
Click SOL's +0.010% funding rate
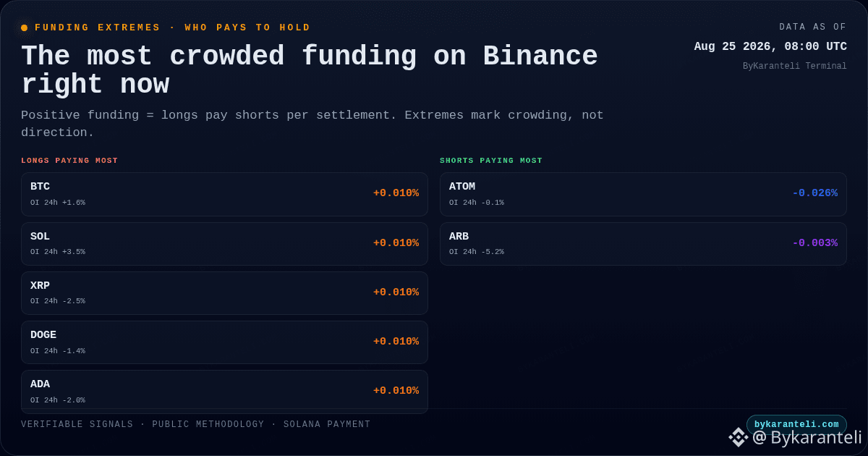(396, 243)
